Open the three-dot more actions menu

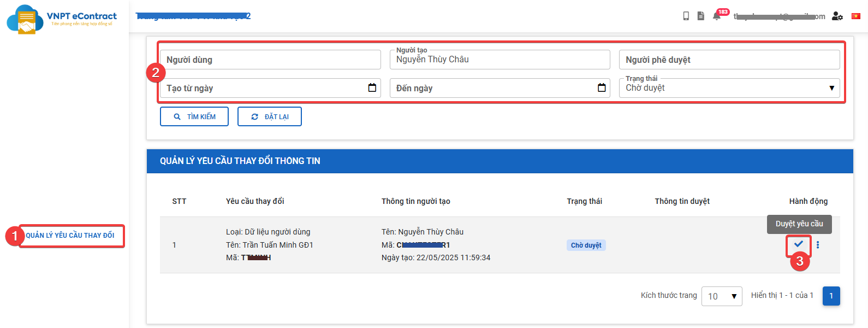pyautogui.click(x=818, y=245)
